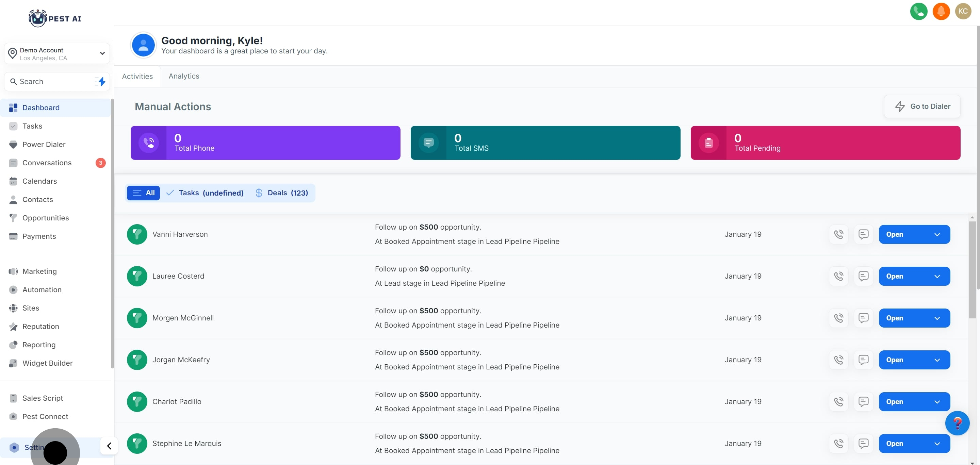Click the Go to Dialer button
Image resolution: width=980 pixels, height=465 pixels.
922,106
